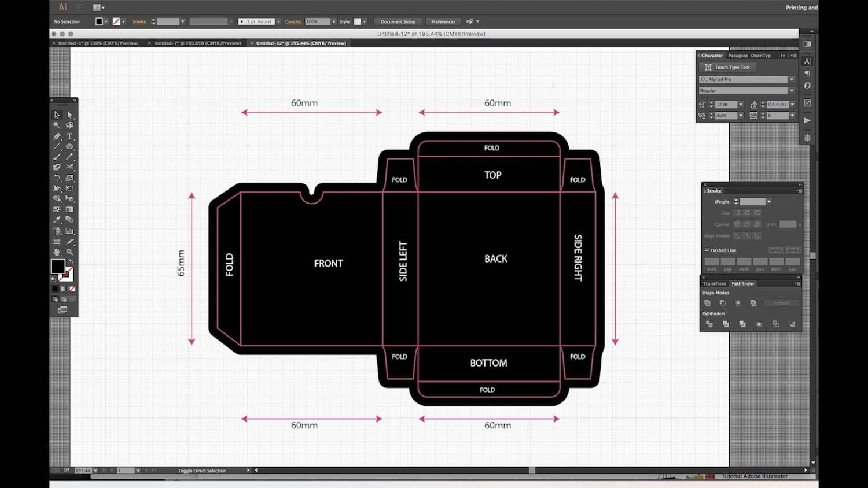Image resolution: width=868 pixels, height=488 pixels.
Task: Enable the Round Cap stroke option
Action: pyautogui.click(x=748, y=213)
